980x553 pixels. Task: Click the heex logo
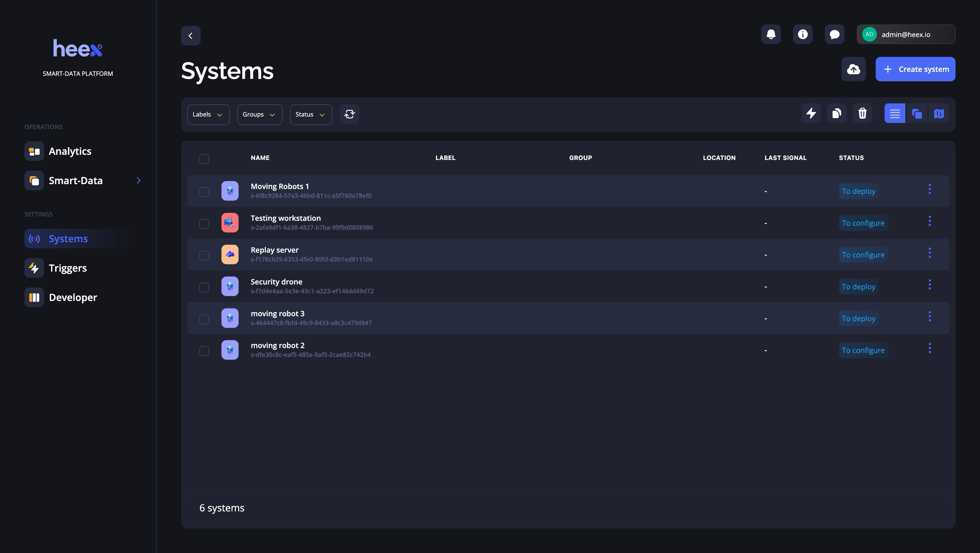[78, 48]
